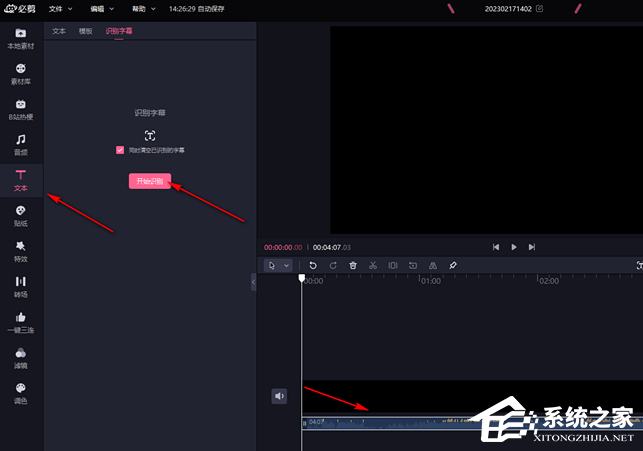This screenshot has height=451, width=643.
Task: Switch to the 模板 tab
Action: [x=86, y=31]
